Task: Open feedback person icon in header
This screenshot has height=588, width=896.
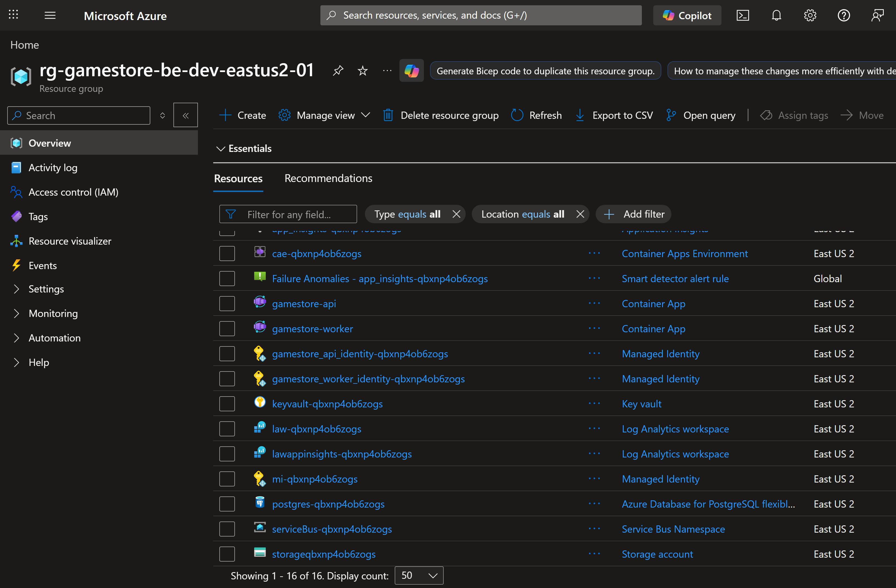Action: pyautogui.click(x=877, y=15)
